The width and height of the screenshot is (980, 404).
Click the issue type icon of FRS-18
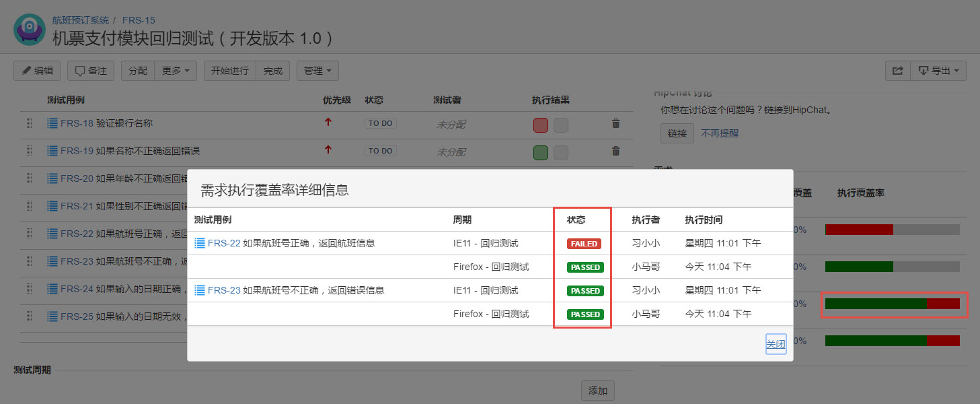pos(52,123)
